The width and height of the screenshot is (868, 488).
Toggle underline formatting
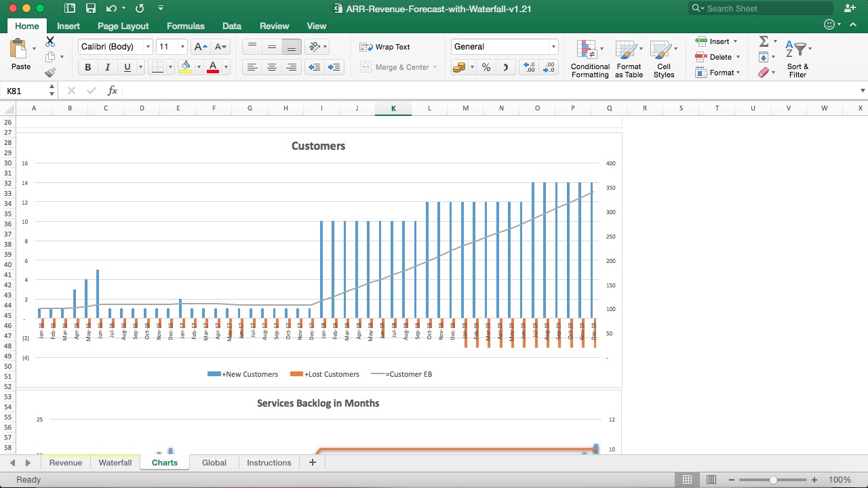pyautogui.click(x=125, y=67)
